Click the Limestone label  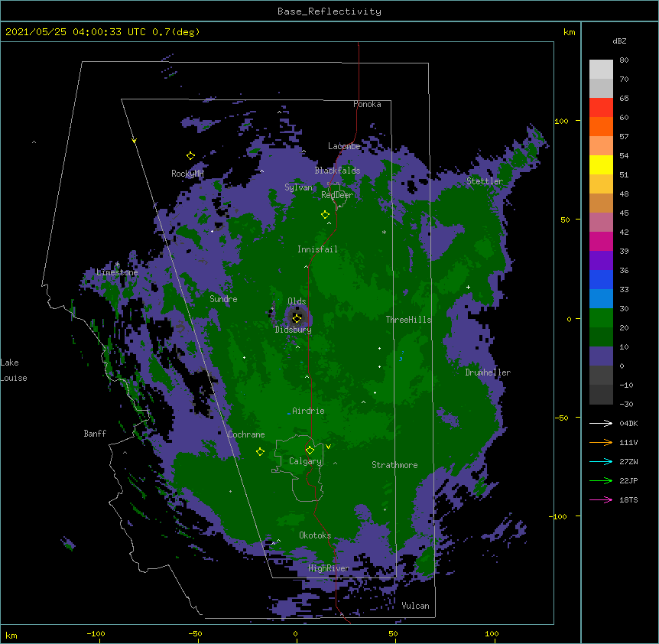pyautogui.click(x=117, y=272)
